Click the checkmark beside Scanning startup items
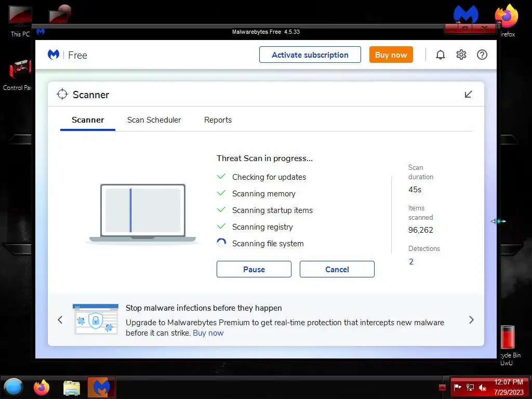 pos(221,210)
